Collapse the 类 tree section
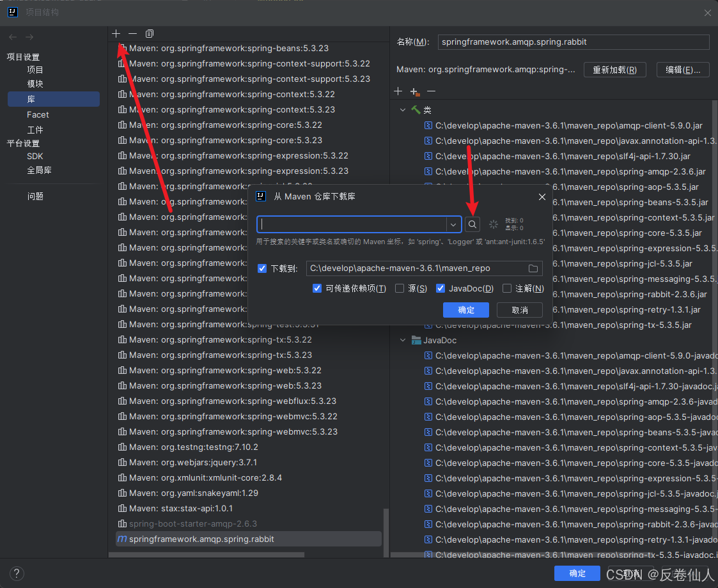The image size is (718, 588). click(402, 109)
